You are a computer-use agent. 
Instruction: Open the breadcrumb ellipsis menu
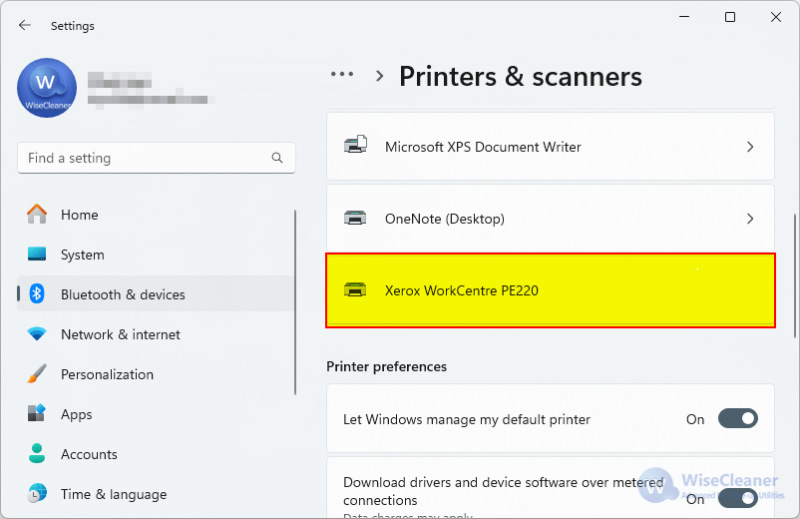[342, 75]
